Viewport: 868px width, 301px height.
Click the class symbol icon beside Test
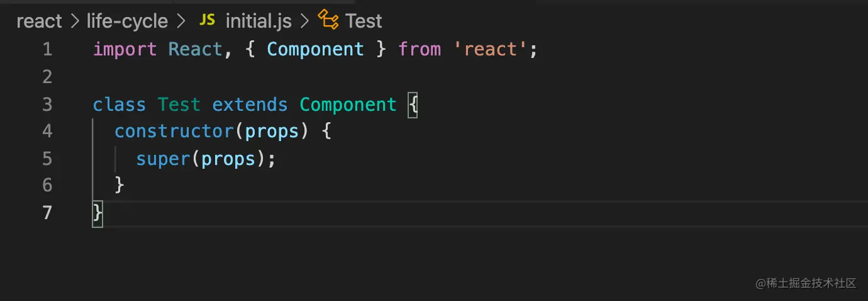[x=328, y=21]
